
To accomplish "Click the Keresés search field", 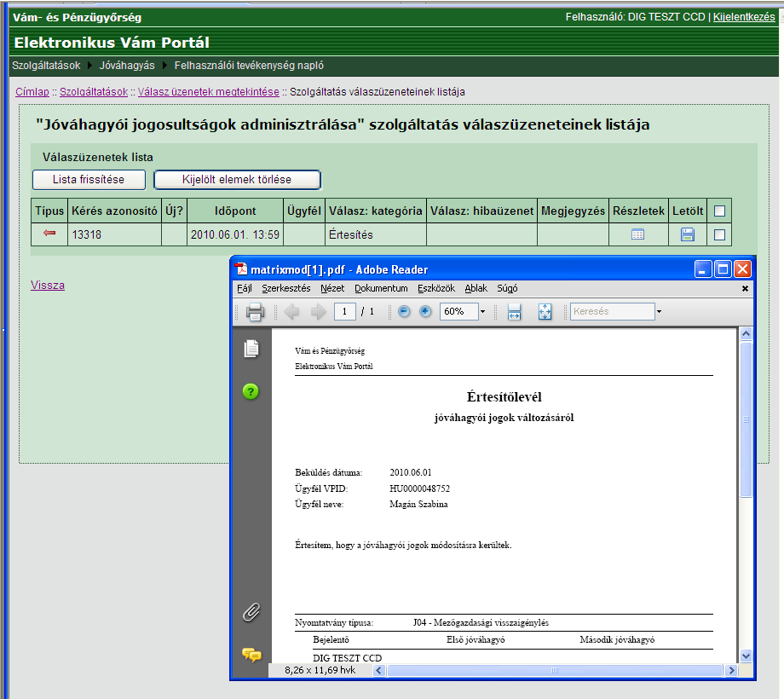I will (x=613, y=311).
